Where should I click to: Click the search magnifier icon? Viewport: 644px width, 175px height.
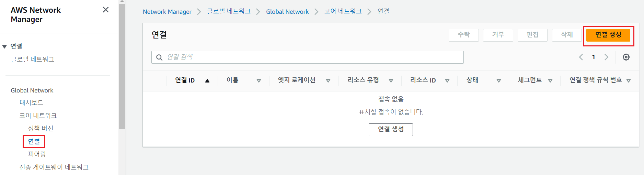159,57
